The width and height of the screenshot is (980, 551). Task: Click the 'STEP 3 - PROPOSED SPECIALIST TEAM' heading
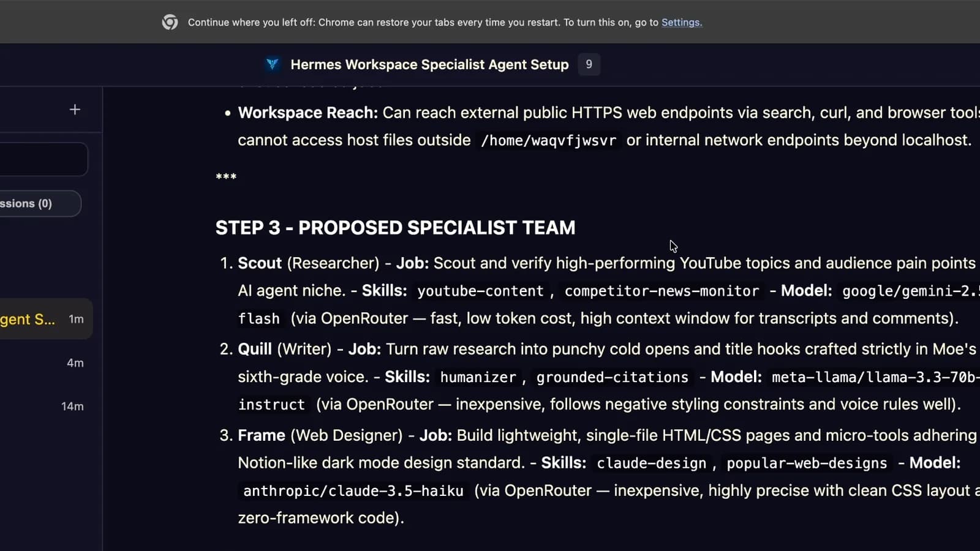click(x=395, y=228)
